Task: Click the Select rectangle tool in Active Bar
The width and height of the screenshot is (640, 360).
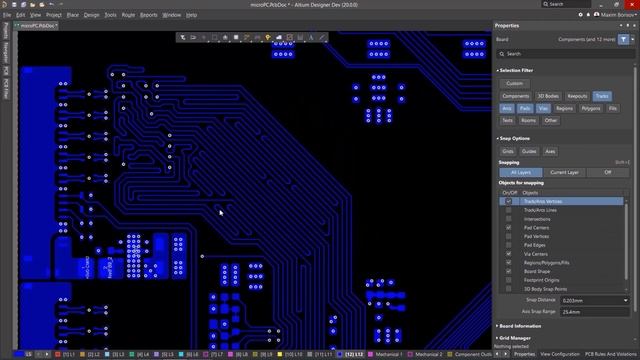Action: coord(214,38)
